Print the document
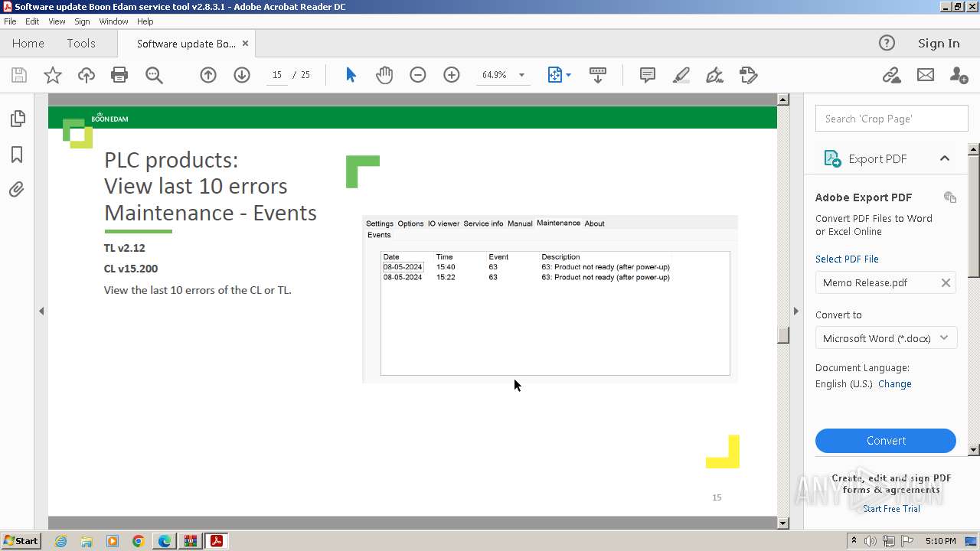The height and width of the screenshot is (551, 980). [x=119, y=75]
